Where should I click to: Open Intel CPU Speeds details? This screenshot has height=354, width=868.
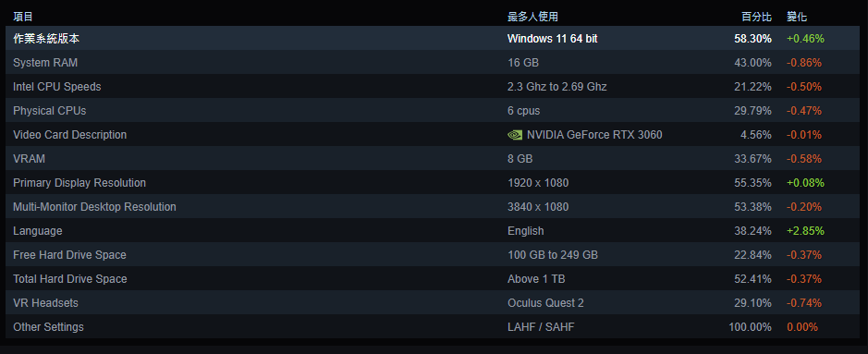(433, 87)
